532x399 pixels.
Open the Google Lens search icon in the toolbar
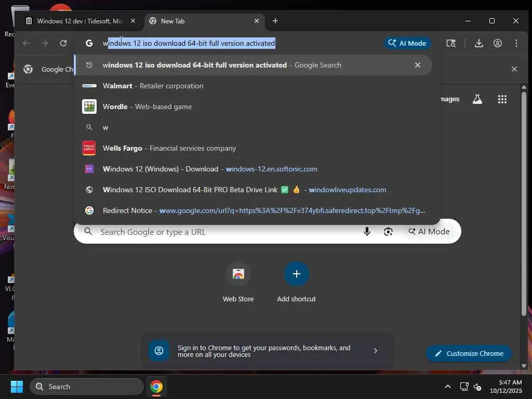[x=451, y=43]
